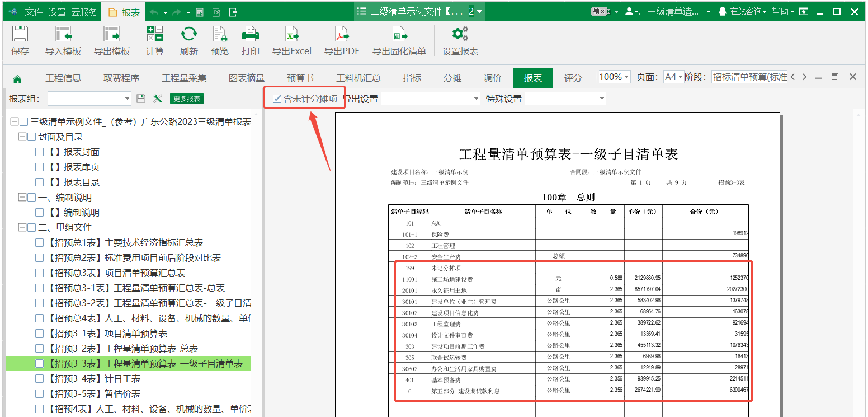Viewport: 868px width, 417px height.
Task: Click the edit note icon in title bar
Action: click(x=216, y=12)
